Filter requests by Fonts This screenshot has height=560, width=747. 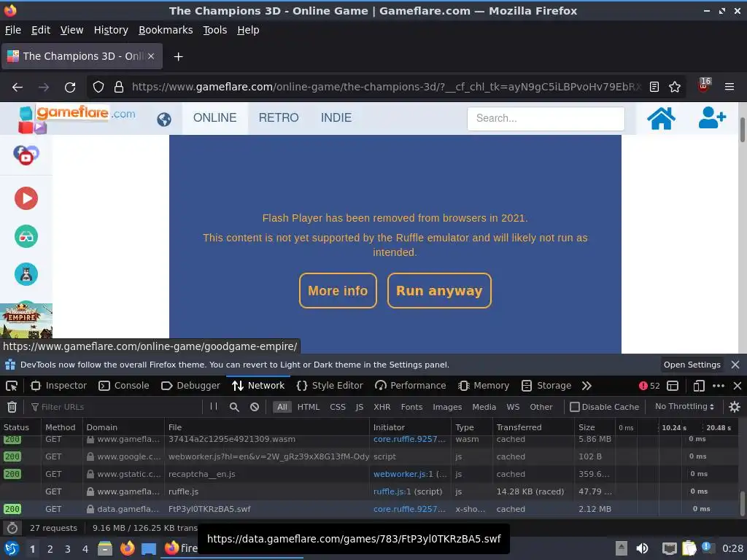click(x=411, y=407)
